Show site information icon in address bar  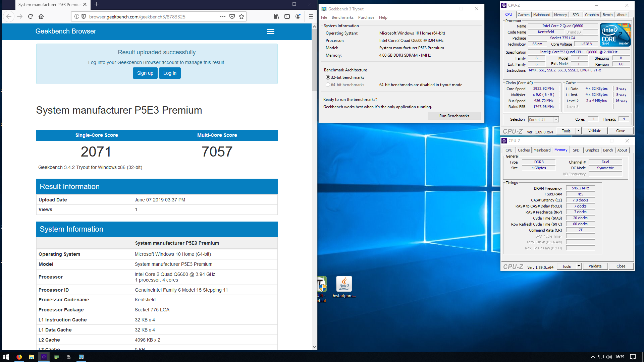pyautogui.click(x=77, y=16)
